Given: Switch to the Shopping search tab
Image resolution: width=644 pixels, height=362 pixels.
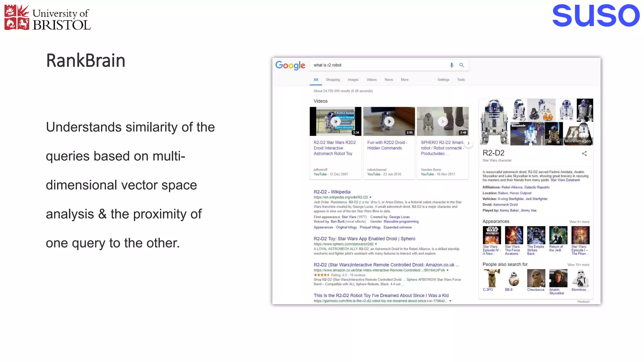Looking at the screenshot, I should (x=333, y=80).
